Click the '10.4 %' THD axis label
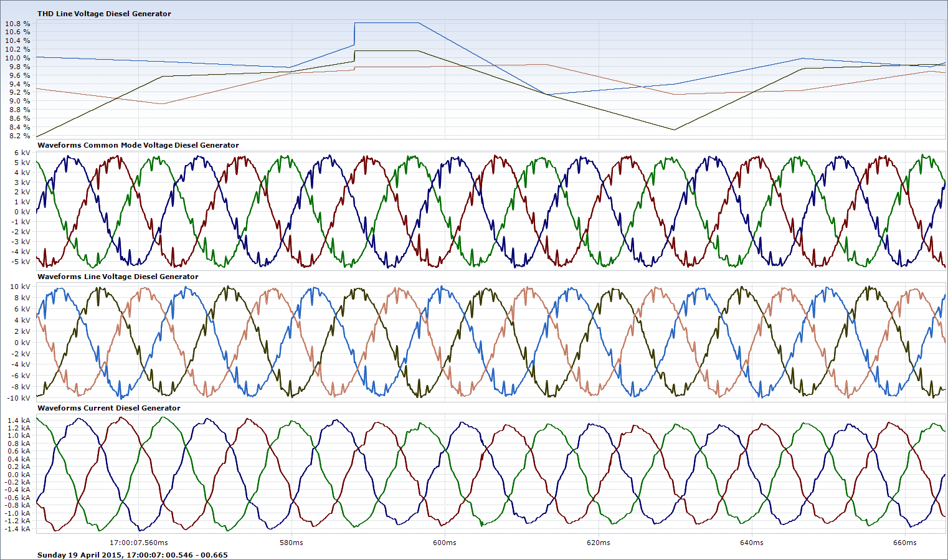 [x=17, y=40]
